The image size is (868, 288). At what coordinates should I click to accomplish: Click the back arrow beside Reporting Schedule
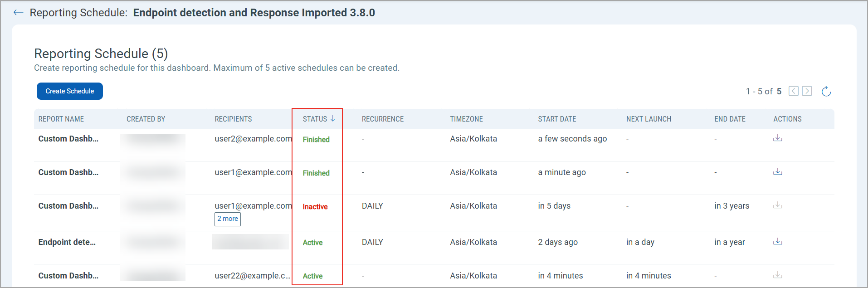click(x=19, y=13)
